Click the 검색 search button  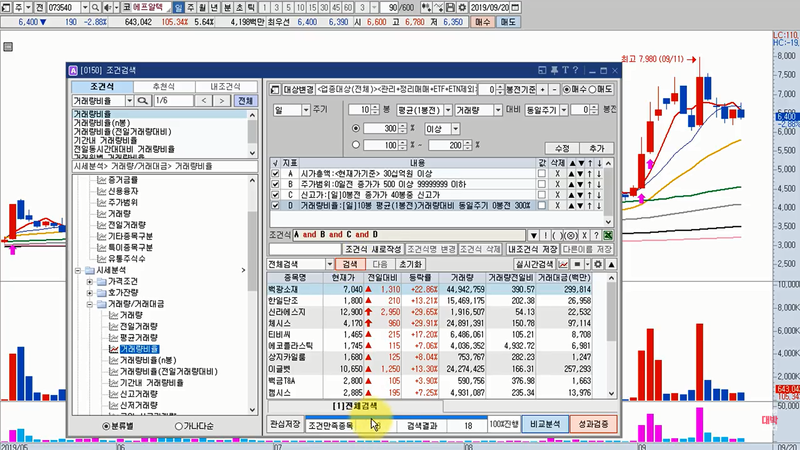(x=350, y=264)
